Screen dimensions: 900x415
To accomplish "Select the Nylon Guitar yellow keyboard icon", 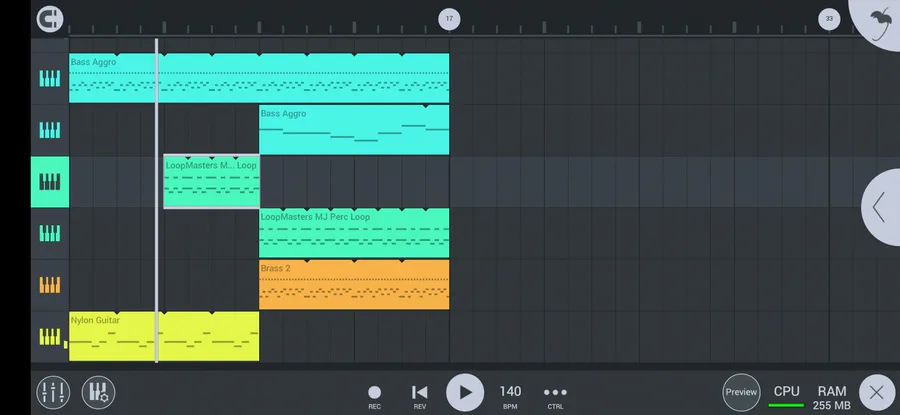I will (x=50, y=337).
